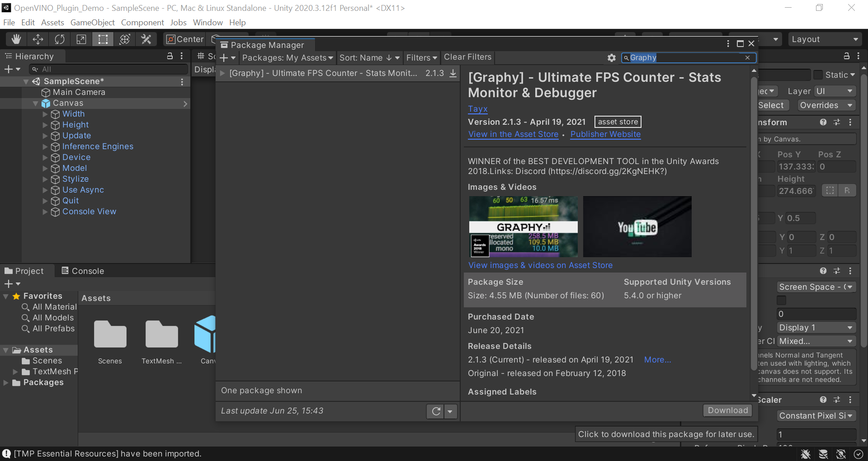Open View in the Asset Store link
The width and height of the screenshot is (868, 461).
[x=513, y=134]
